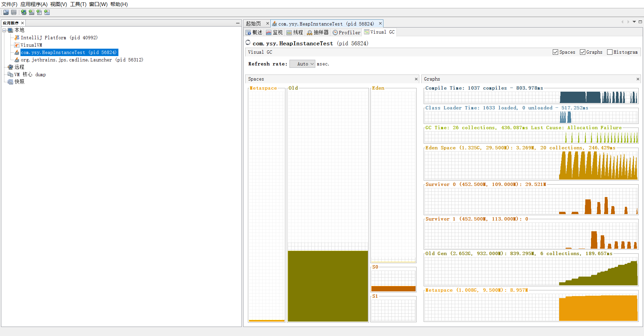Image resolution: width=644 pixels, height=336 pixels.
Task: Click the Add VM Coredump toolbar icon
Action: tap(39, 12)
